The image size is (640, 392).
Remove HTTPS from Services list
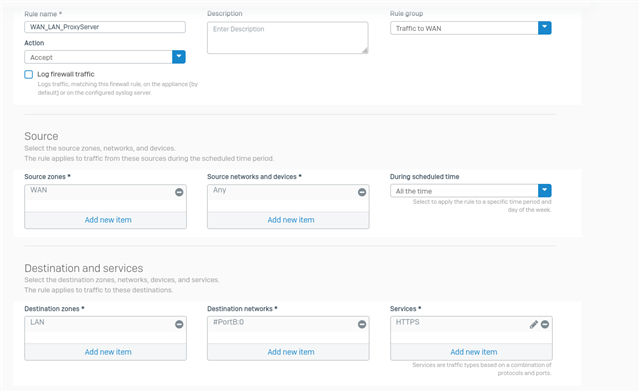(x=545, y=324)
